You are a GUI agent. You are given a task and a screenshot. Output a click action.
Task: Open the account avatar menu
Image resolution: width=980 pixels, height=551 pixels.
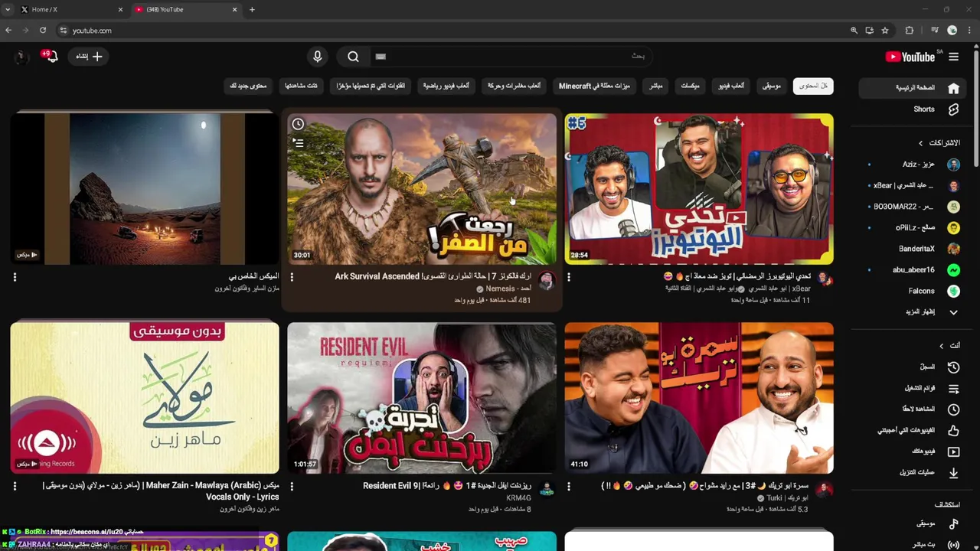21,57
